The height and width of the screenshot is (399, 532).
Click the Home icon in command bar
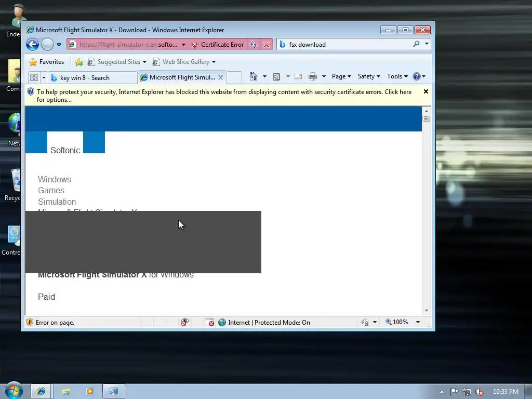click(x=254, y=76)
